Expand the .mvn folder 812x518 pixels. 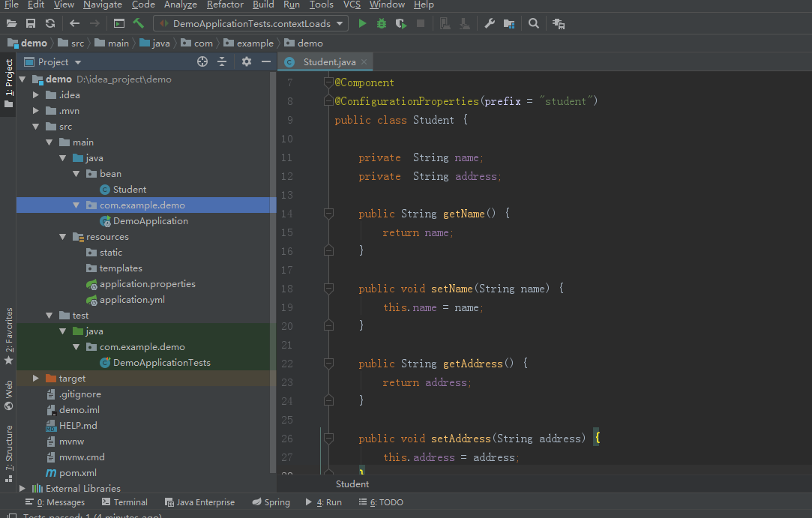36,110
